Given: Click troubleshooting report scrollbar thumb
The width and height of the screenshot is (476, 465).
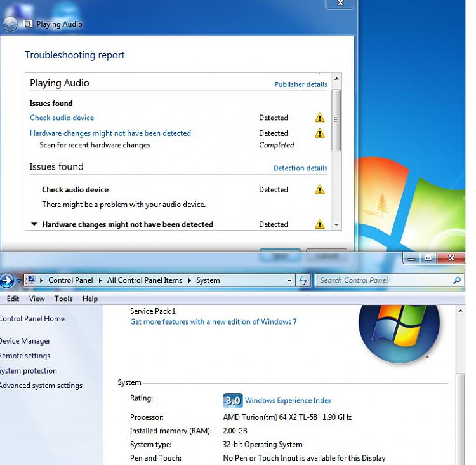Looking at the screenshot, I should (x=336, y=120).
